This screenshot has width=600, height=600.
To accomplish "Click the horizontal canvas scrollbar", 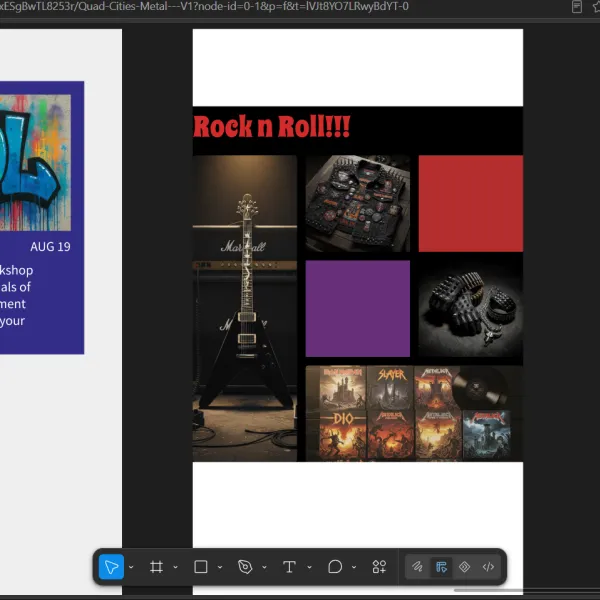I will (527, 590).
